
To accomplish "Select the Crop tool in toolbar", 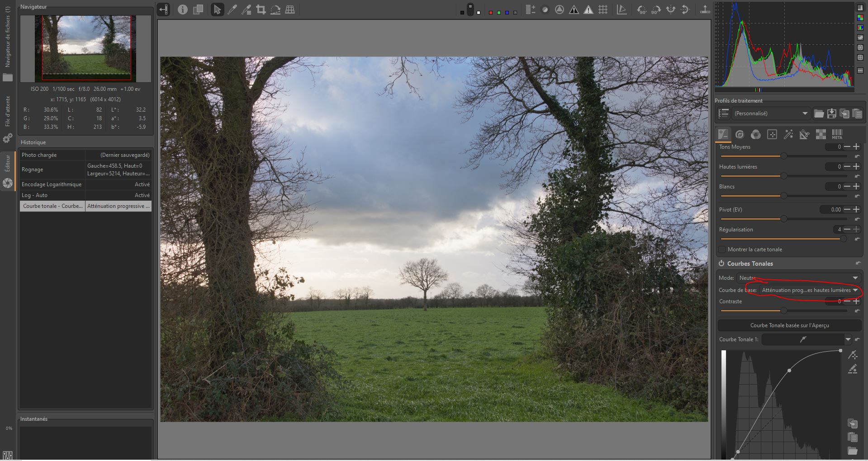I will pos(261,9).
